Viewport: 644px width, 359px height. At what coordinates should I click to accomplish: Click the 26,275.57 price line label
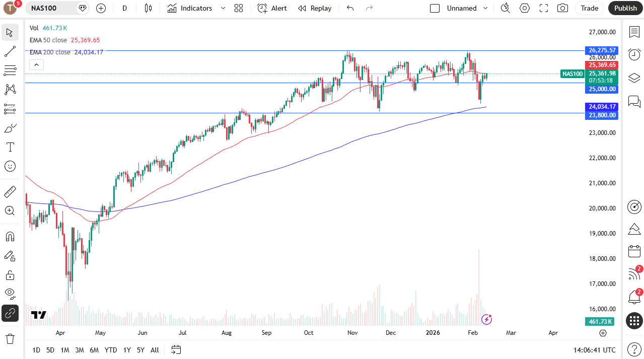[x=602, y=50]
